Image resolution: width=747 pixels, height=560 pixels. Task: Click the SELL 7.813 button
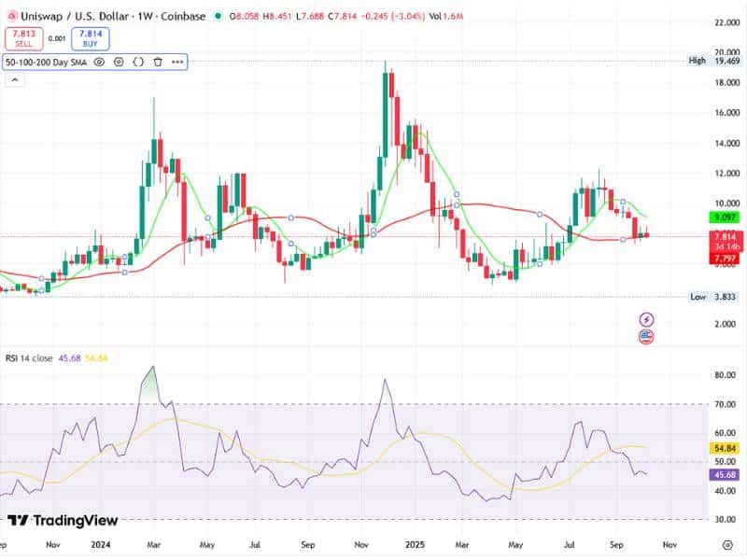(22, 38)
